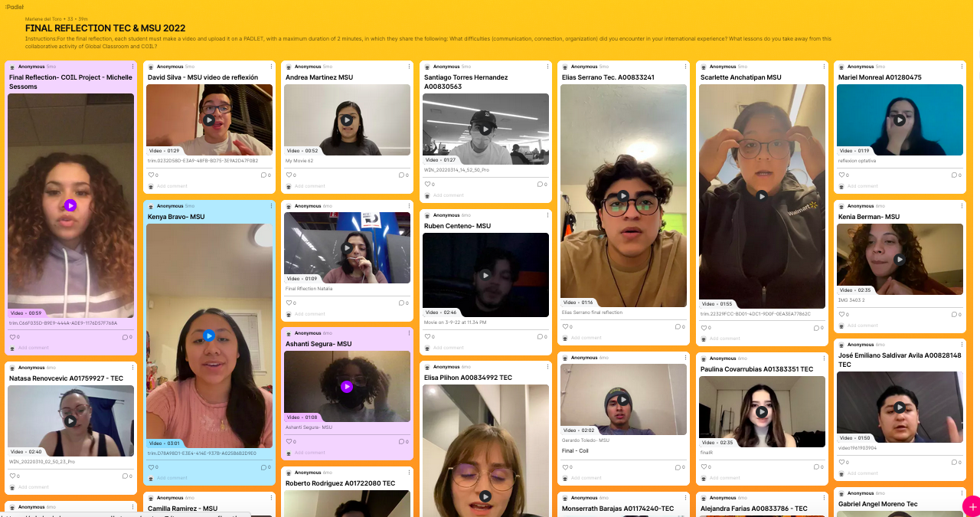Play Scarlette Anchatipan's video
Viewport: 980px width, 517px height.
[762, 196]
